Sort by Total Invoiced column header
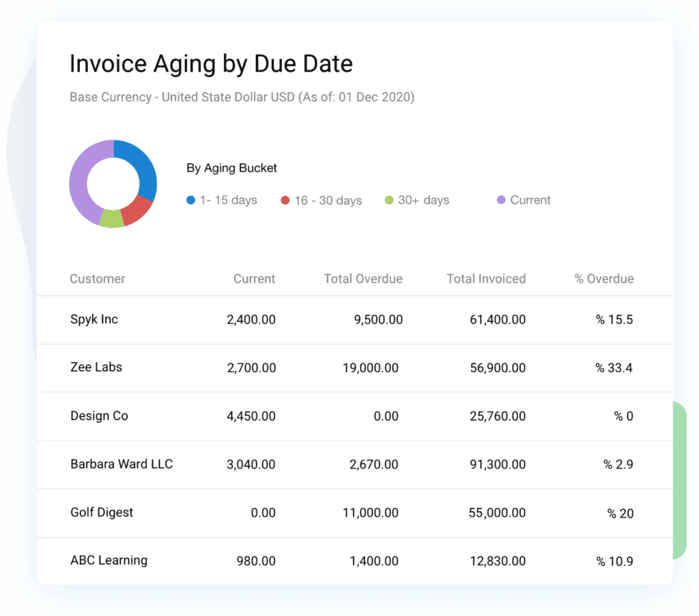 486,279
